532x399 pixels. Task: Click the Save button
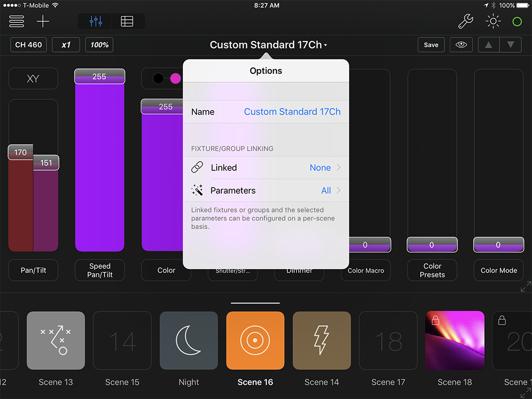[431, 45]
